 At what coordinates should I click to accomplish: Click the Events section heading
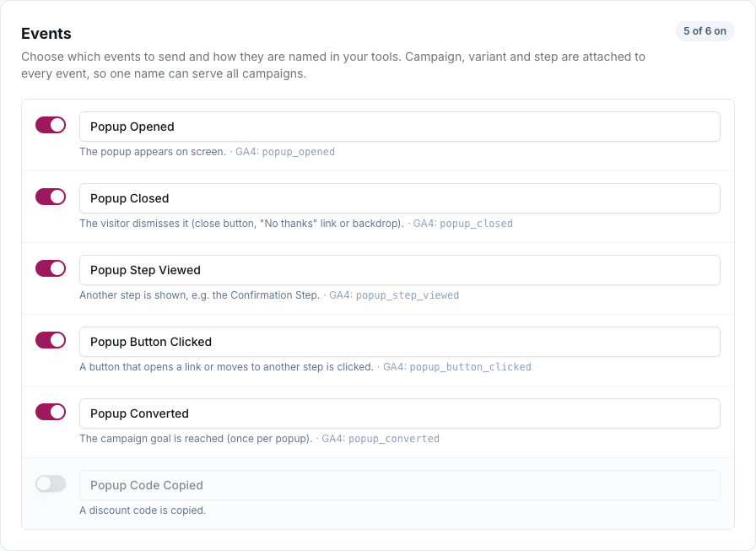pyautogui.click(x=46, y=34)
